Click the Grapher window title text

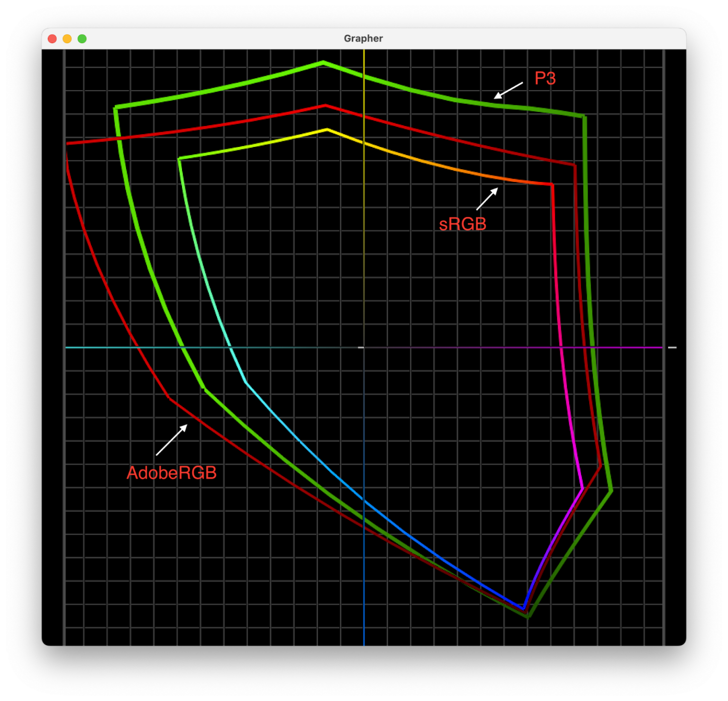(364, 38)
